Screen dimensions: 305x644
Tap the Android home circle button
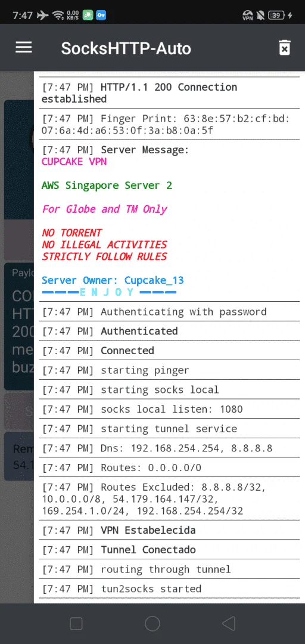152,624
